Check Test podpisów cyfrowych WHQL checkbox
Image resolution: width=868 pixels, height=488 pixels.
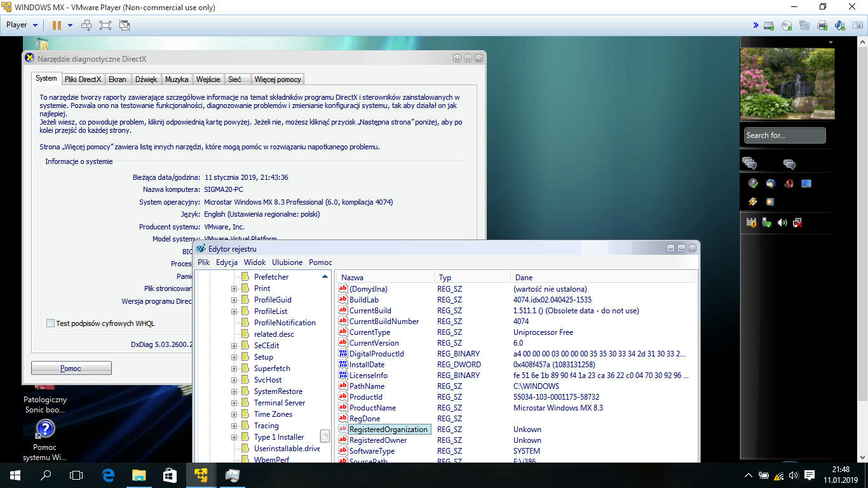tap(50, 323)
